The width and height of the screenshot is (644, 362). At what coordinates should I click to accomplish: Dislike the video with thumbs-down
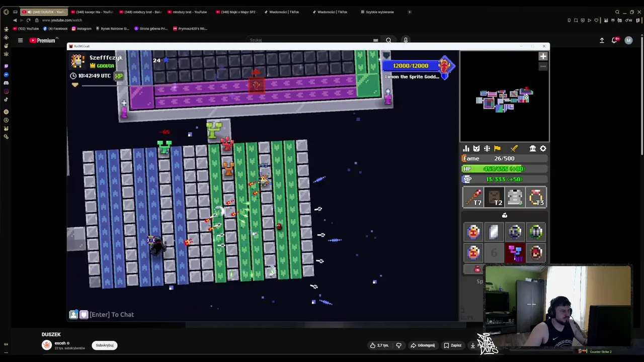click(x=398, y=345)
